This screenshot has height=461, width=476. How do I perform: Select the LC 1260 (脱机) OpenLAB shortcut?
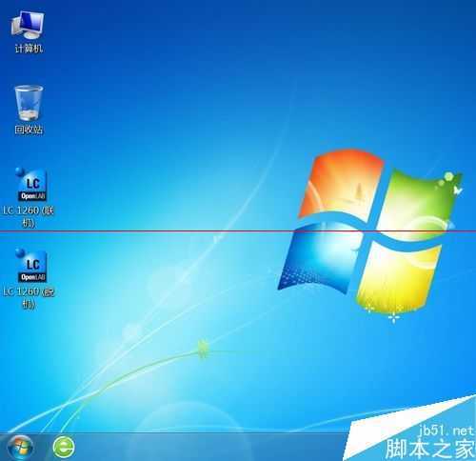pyautogui.click(x=31, y=266)
